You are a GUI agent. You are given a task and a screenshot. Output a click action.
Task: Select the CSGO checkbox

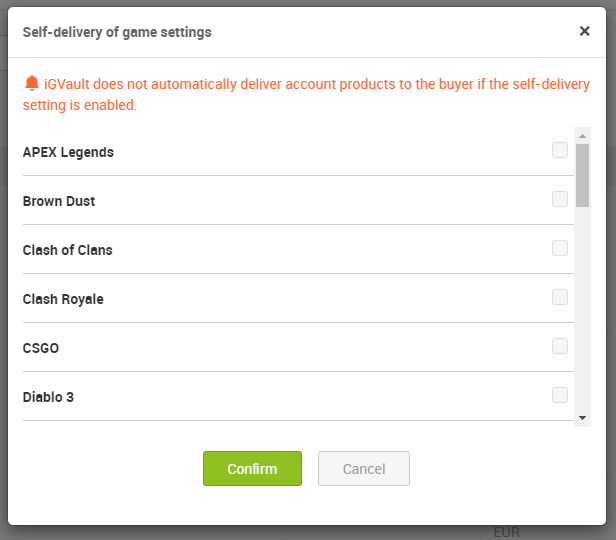point(560,347)
